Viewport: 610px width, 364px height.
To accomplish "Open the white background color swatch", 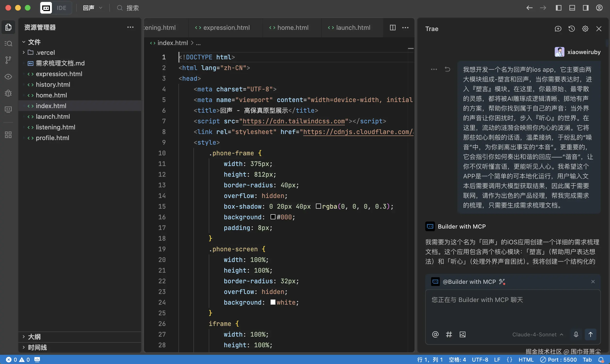I will coord(273,302).
